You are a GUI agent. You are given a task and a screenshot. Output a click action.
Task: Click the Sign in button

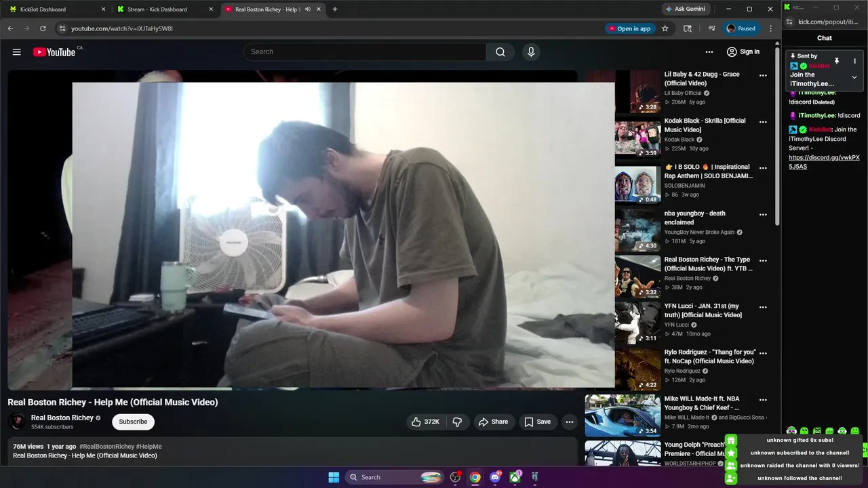(743, 52)
